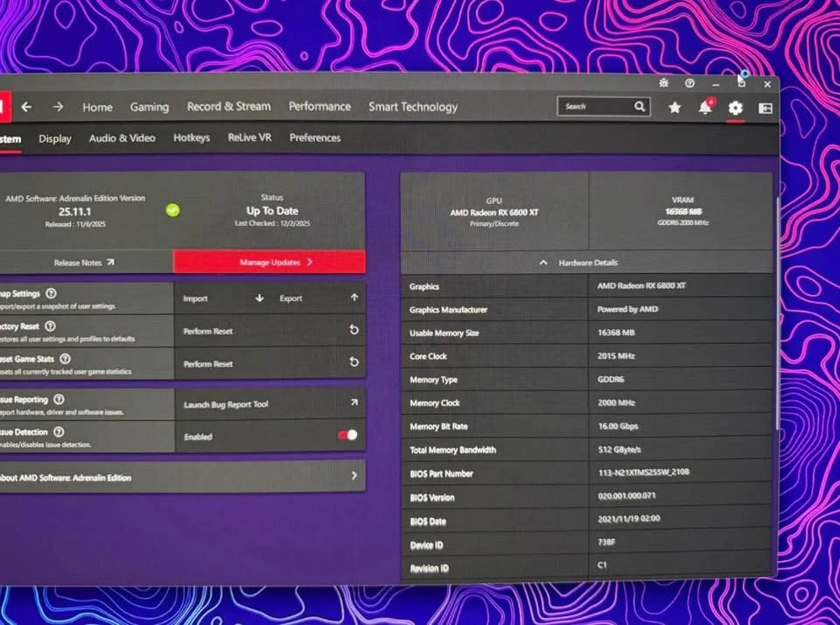The image size is (840, 625).
Task: Click Total Memory Bandwidth value 512 GByte/s
Action: point(619,450)
